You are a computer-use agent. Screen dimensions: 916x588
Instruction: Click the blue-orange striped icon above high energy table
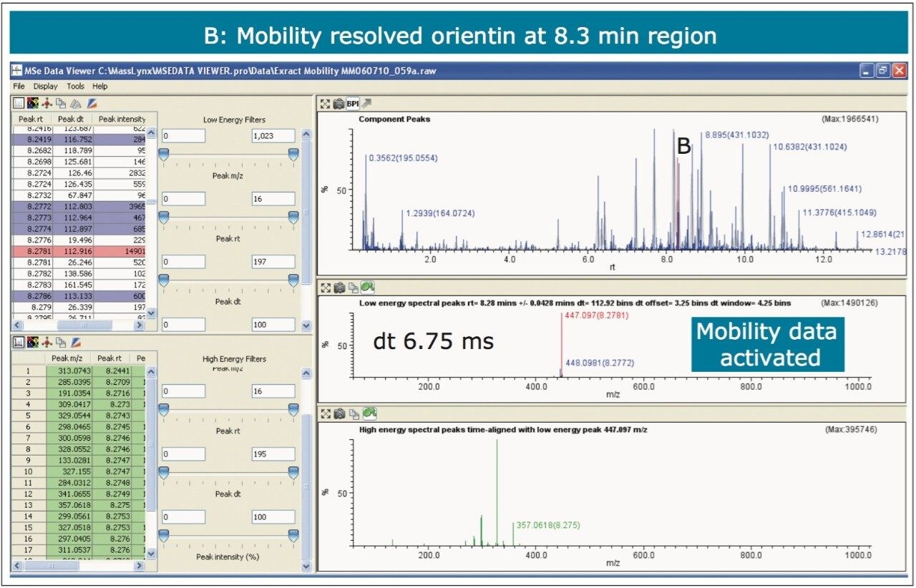[x=77, y=343]
